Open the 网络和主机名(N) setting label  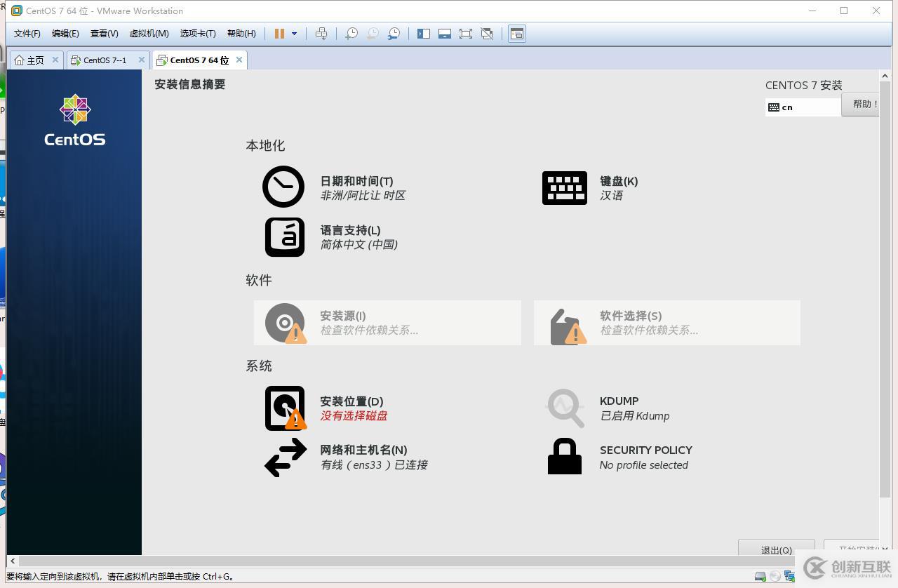(x=363, y=450)
